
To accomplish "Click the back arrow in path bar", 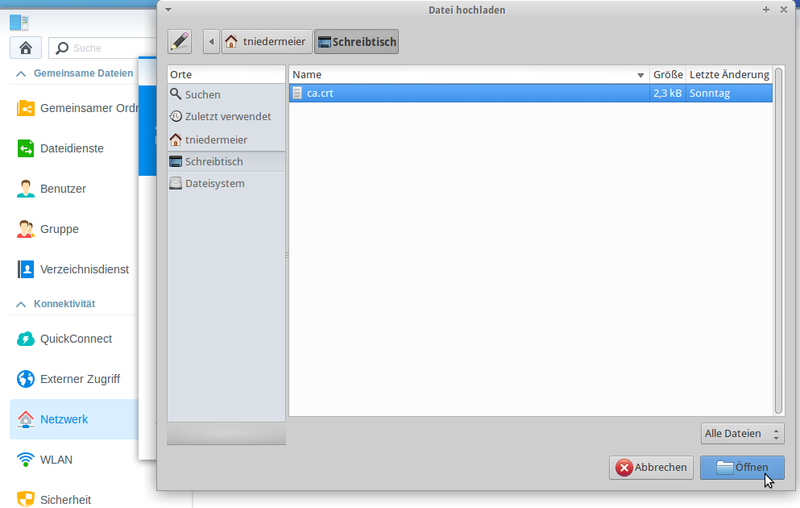I will (211, 42).
